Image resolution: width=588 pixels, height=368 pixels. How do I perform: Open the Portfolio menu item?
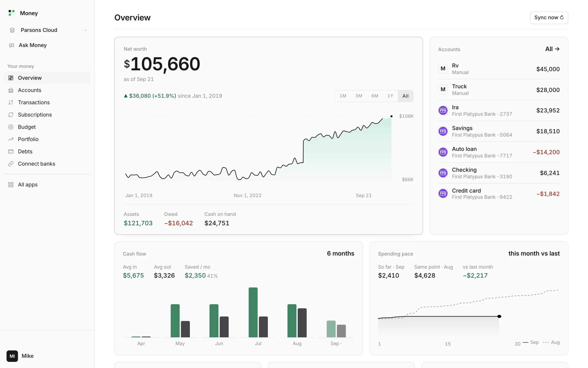47,139
